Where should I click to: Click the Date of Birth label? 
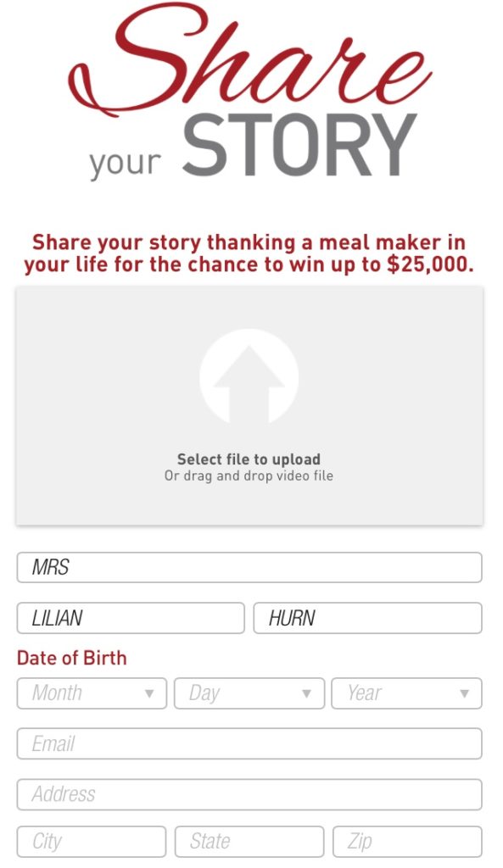click(72, 658)
